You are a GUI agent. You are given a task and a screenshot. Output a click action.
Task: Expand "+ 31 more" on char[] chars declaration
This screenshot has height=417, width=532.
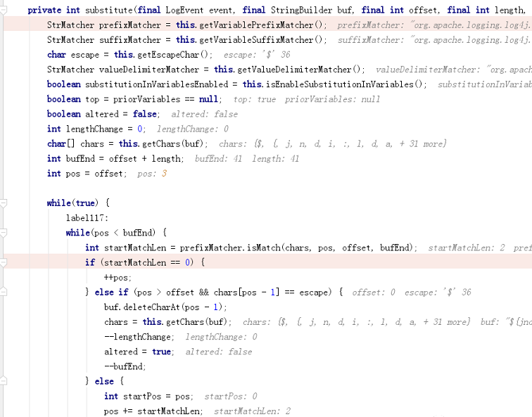423,144
